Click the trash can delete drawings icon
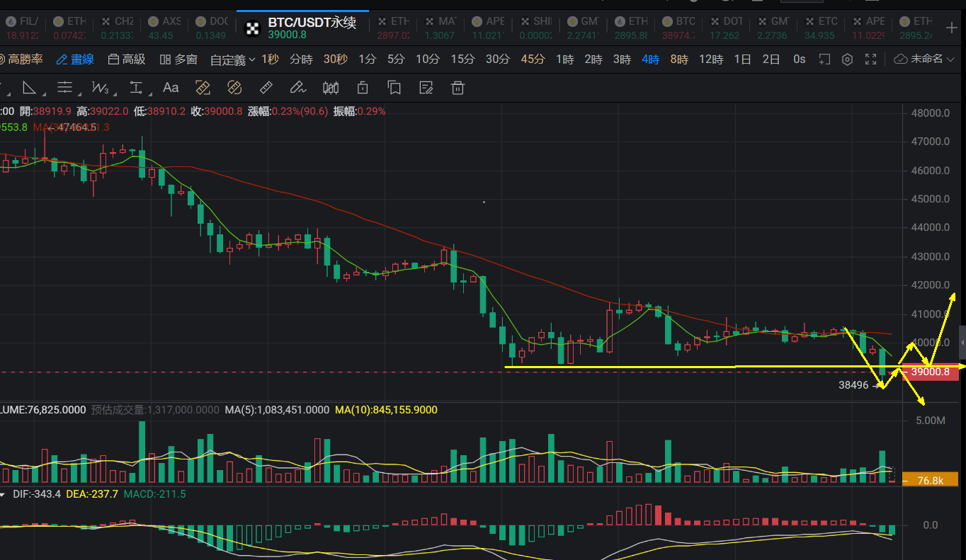The width and height of the screenshot is (966, 560). [458, 88]
